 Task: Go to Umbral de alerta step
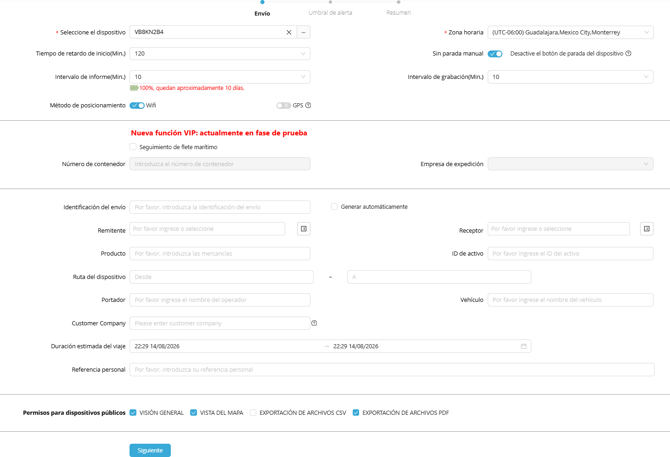coord(330,13)
